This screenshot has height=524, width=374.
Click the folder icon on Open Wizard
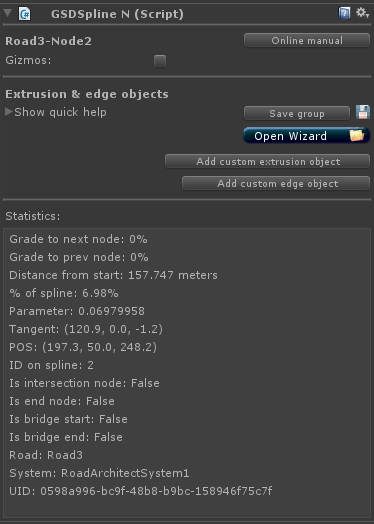pyautogui.click(x=356, y=136)
